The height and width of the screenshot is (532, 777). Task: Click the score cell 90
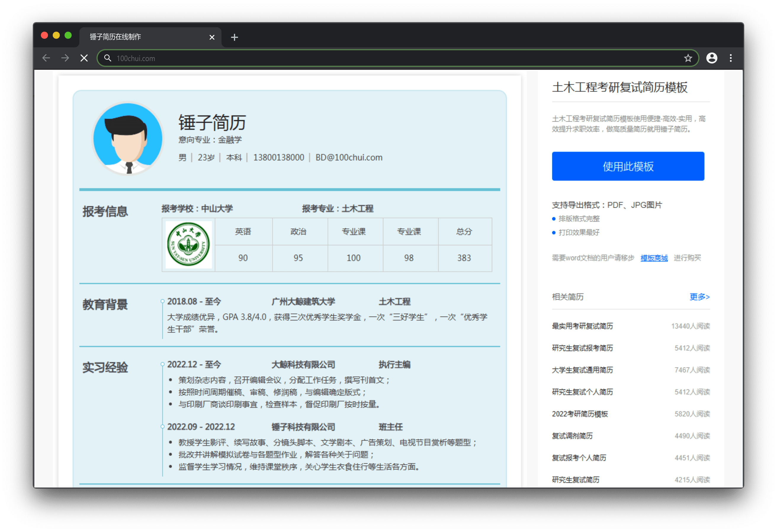243,258
